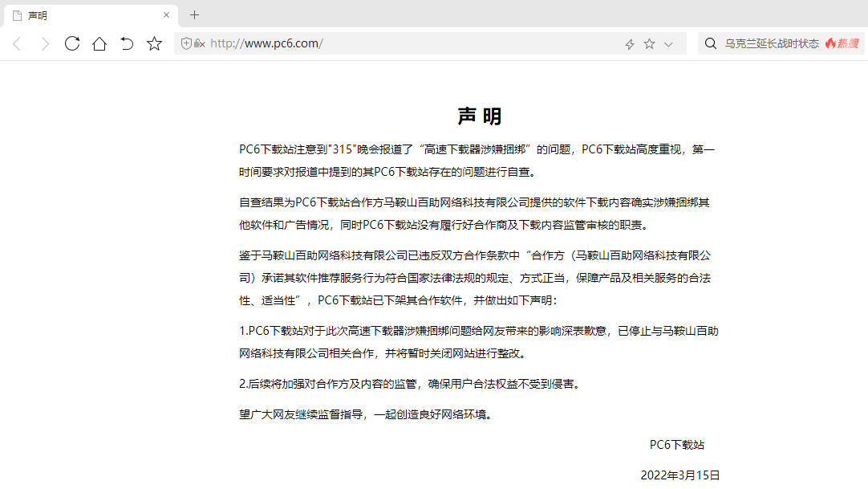Click the search magnifier icon
This screenshot has width=868, height=489.
pyautogui.click(x=711, y=43)
